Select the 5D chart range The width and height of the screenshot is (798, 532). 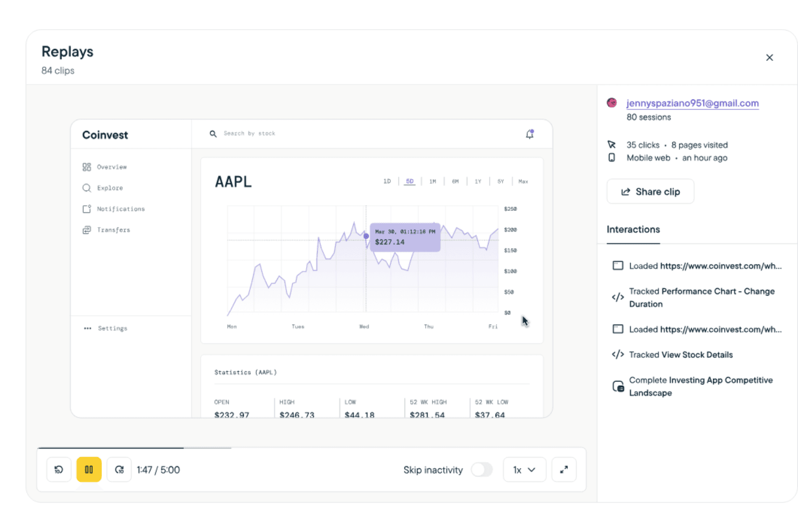pyautogui.click(x=410, y=181)
